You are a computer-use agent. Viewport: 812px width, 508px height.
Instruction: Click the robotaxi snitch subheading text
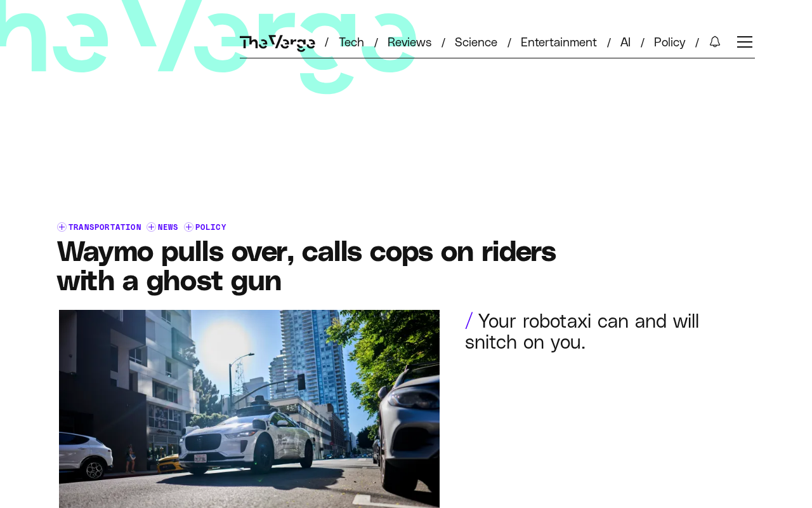pos(582,331)
